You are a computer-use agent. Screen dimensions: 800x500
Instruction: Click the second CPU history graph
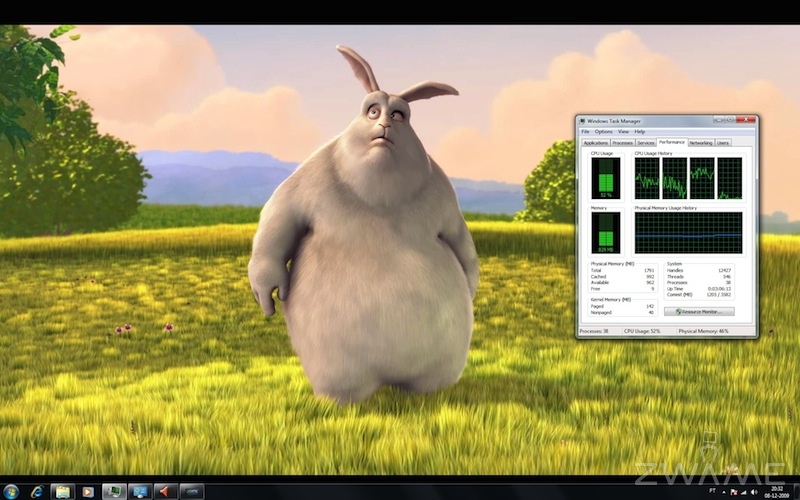[674, 178]
